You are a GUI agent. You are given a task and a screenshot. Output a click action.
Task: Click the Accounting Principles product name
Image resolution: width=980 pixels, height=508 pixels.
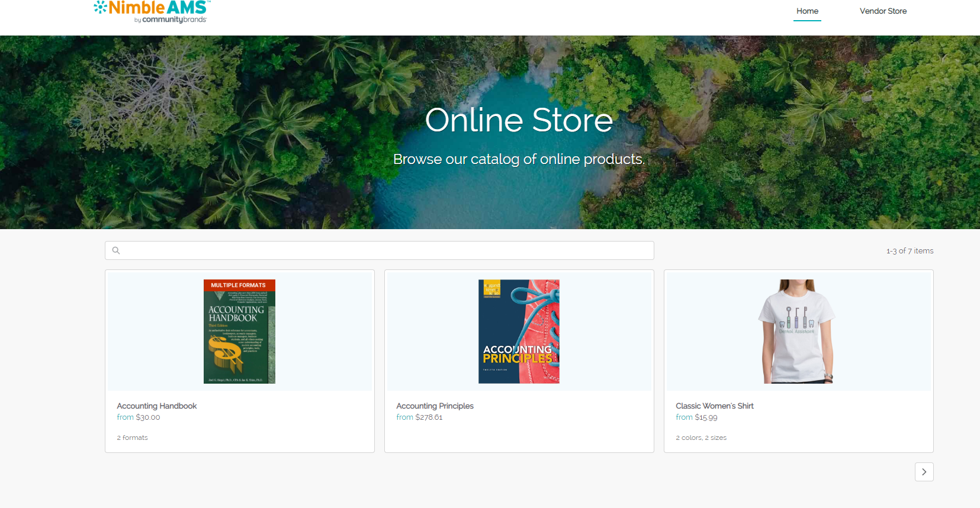click(x=435, y=406)
